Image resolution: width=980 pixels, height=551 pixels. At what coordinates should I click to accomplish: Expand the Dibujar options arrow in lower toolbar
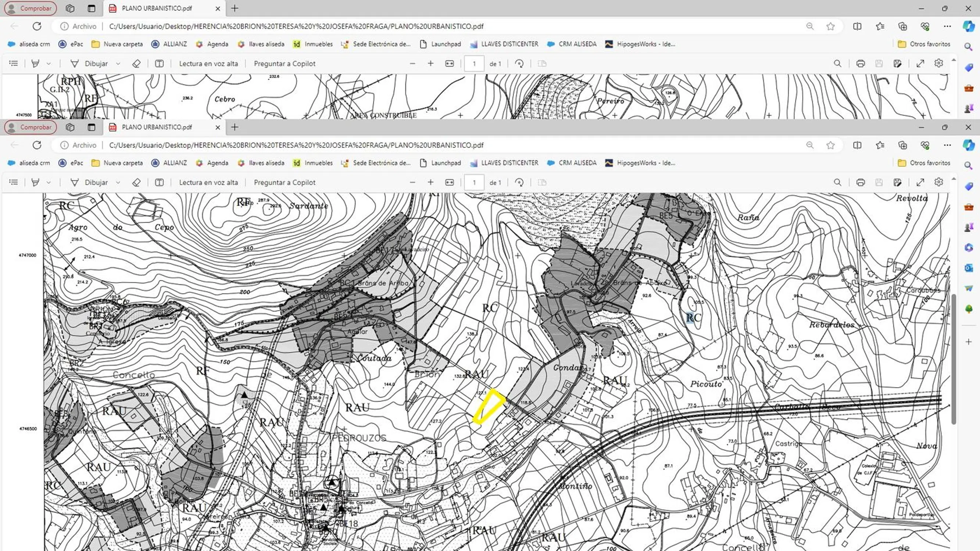[x=118, y=183]
